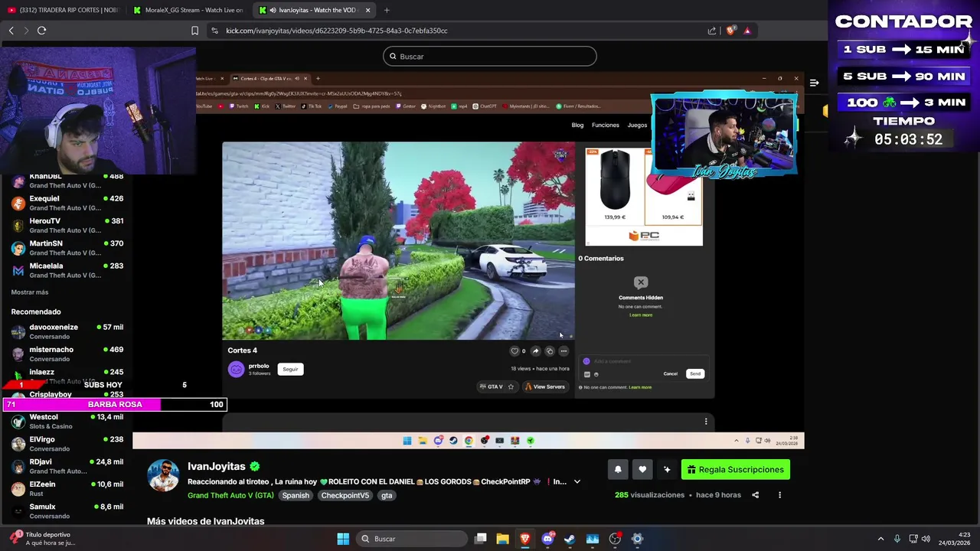Click Seguir button for prrbolo
The height and width of the screenshot is (551, 980).
(x=290, y=369)
